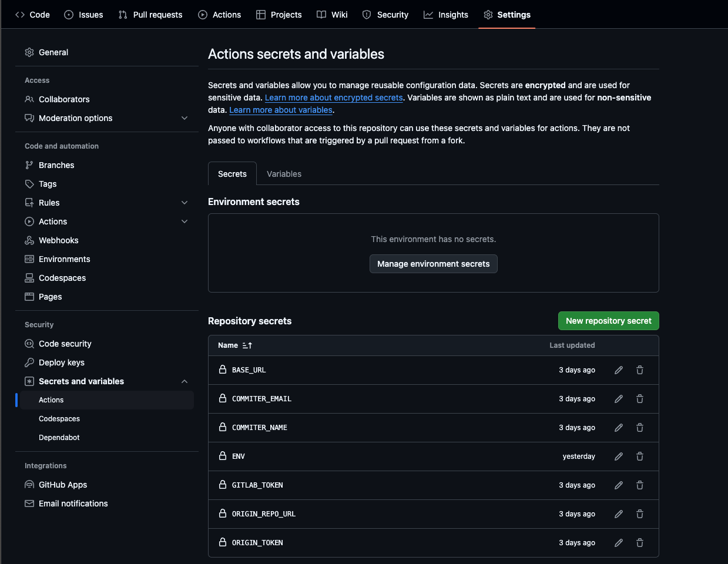Open the Wiki tab
The image size is (728, 564).
coord(332,15)
